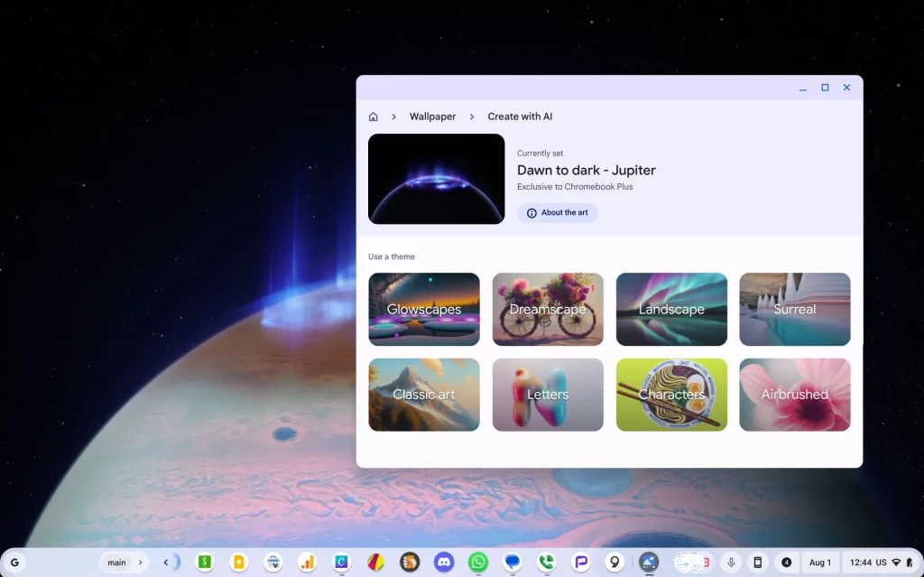Pick the Airbrushed theme
This screenshot has height=577, width=924.
(795, 395)
